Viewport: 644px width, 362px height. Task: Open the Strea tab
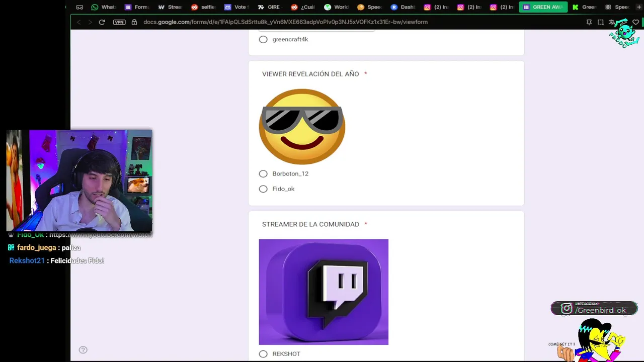(170, 7)
